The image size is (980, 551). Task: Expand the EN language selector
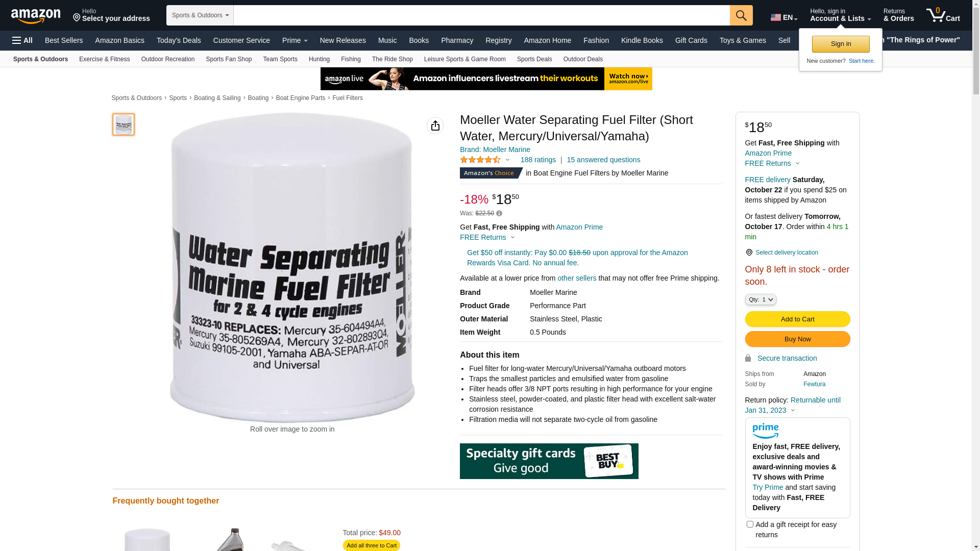click(x=784, y=17)
